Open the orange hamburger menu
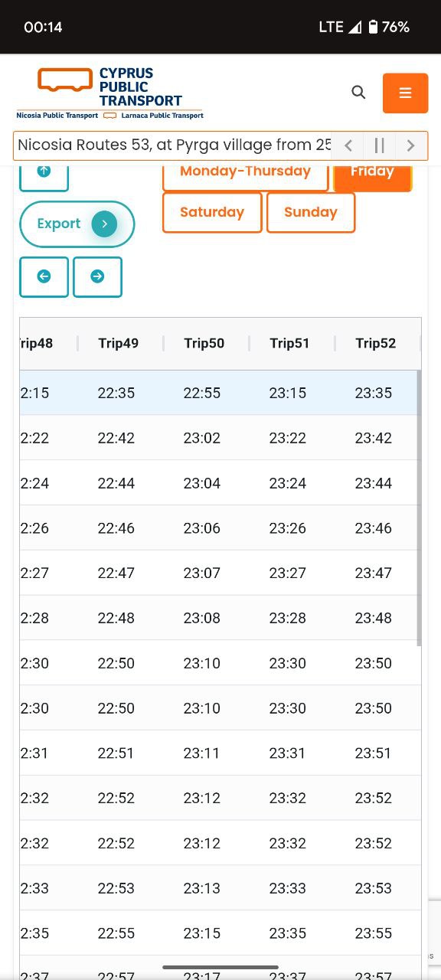 [405, 93]
